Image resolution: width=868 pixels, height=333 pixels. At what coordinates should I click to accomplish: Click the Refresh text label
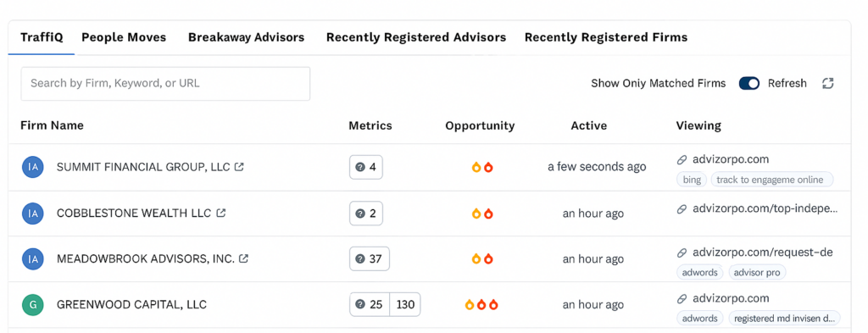pyautogui.click(x=787, y=84)
